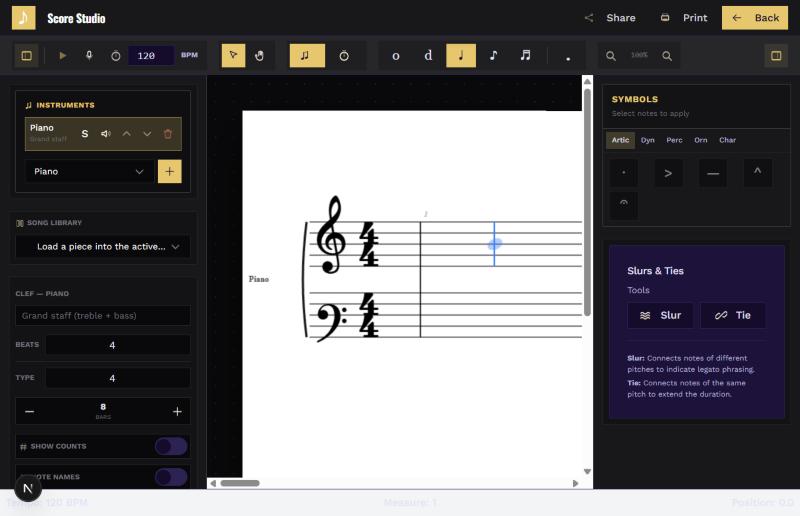Select the half note duration
Image resolution: width=800 pixels, height=516 pixels.
[x=428, y=56]
